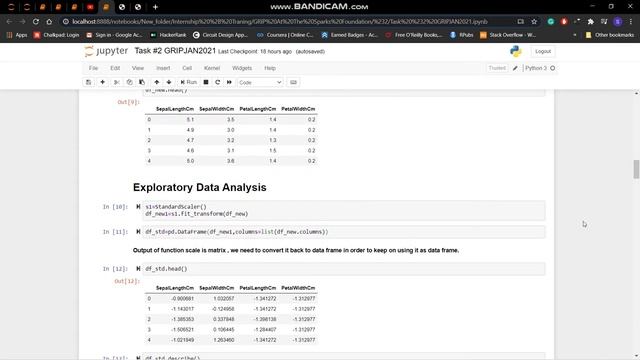This screenshot has width=640, height=360.
Task: Click the Logout button
Action: (543, 51)
